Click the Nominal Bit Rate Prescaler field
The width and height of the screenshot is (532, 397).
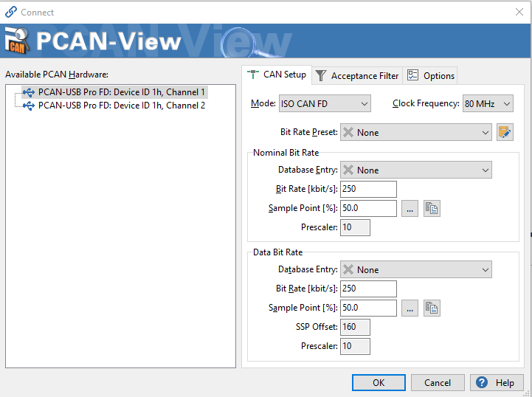click(x=355, y=227)
